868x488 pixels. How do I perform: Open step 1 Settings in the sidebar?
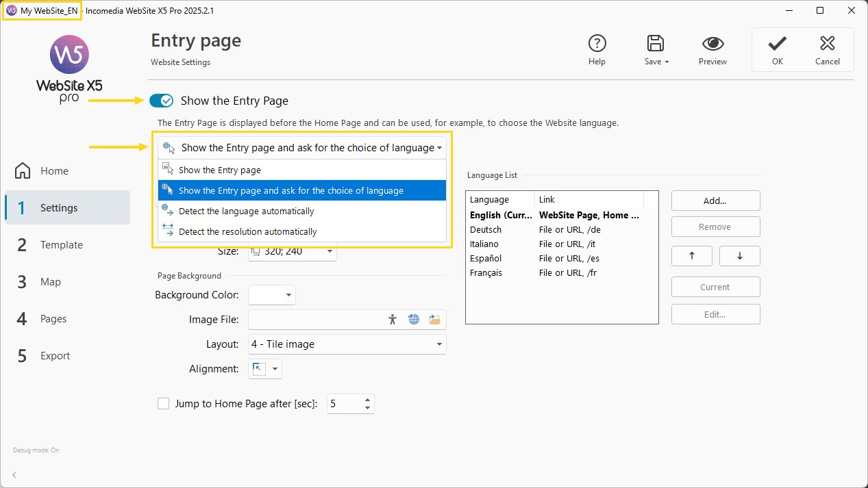[67, 208]
